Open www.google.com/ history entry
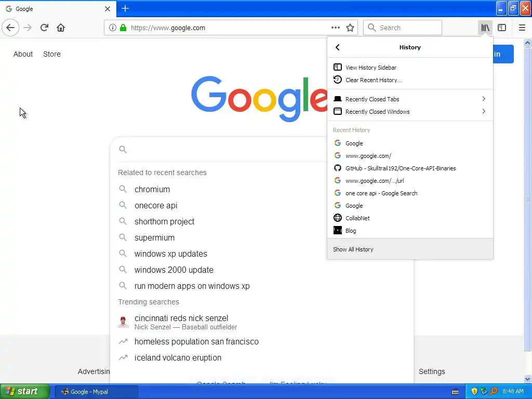The height and width of the screenshot is (399, 532). pos(410,156)
